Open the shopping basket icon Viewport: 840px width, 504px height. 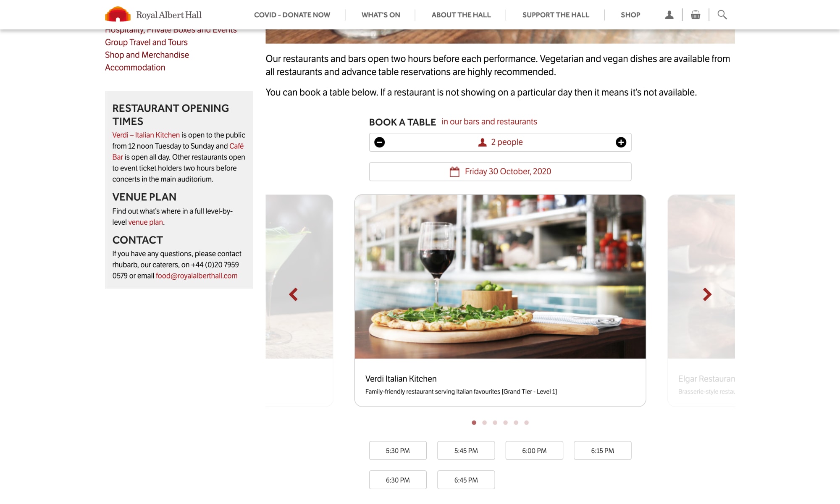tap(696, 15)
